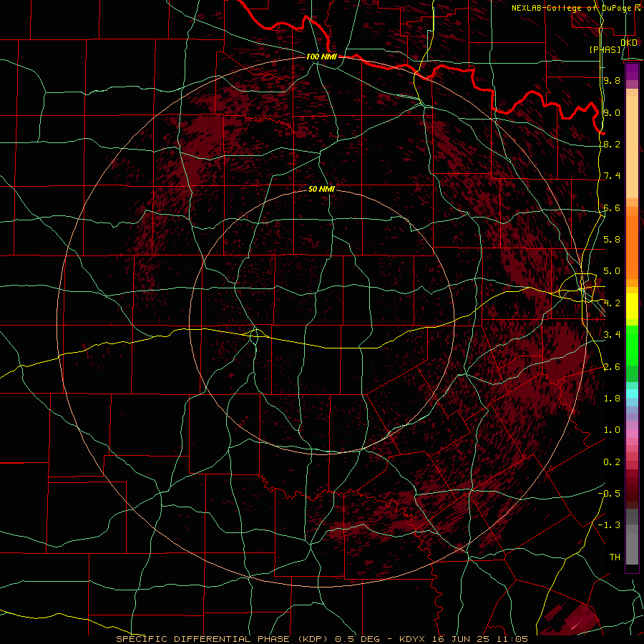Screen dimensions: 644x644
Task: Click the 4.2 scale value
Action: 612,303
